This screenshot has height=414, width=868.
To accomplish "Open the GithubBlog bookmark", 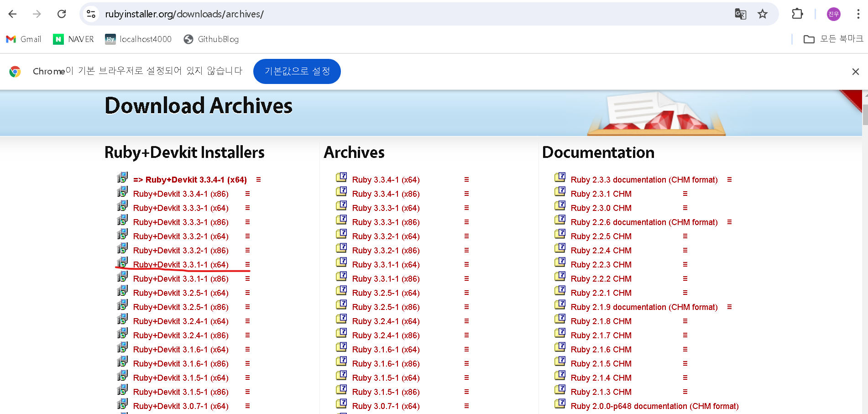I will (211, 39).
